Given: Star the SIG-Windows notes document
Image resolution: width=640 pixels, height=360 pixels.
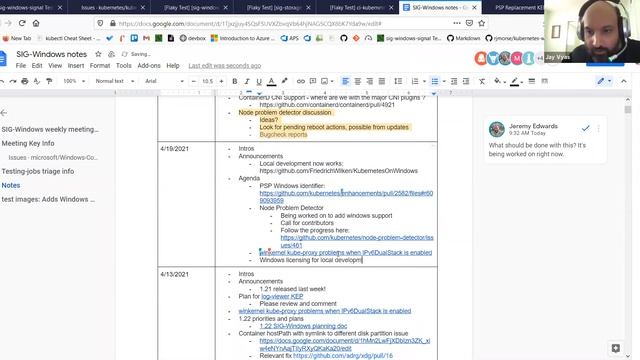Looking at the screenshot, I should 98,54.
